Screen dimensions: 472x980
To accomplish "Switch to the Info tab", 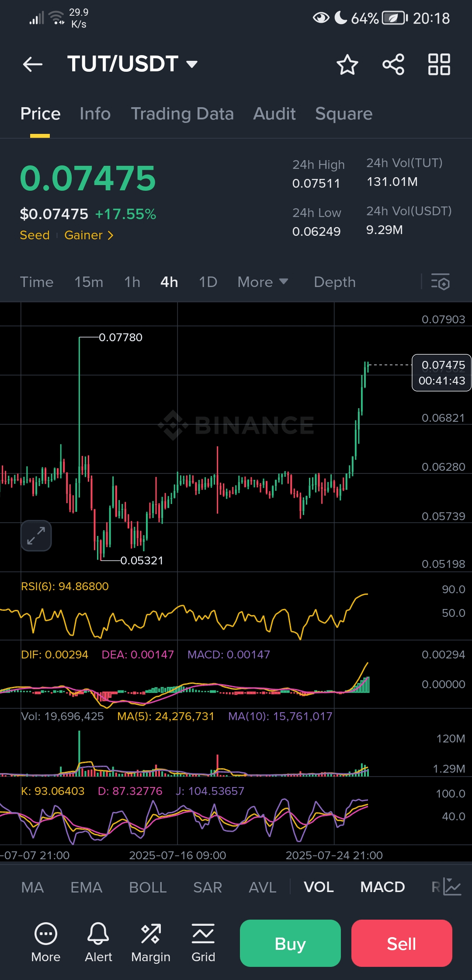I will (95, 114).
